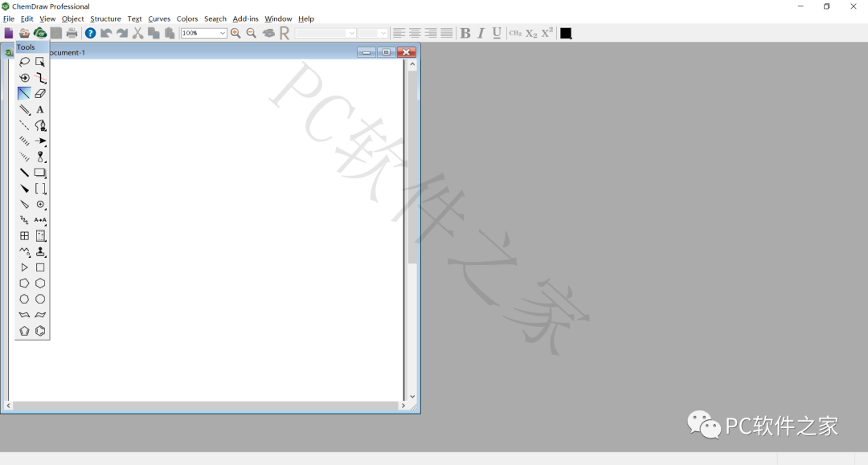Open the Colors menu
Viewport: 868px width, 465px height.
(187, 18)
